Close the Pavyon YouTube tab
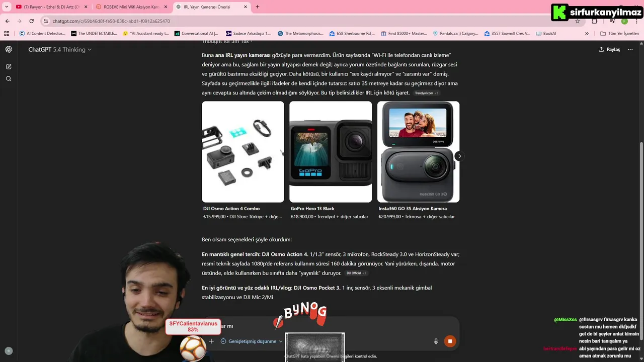 pyautogui.click(x=85, y=7)
